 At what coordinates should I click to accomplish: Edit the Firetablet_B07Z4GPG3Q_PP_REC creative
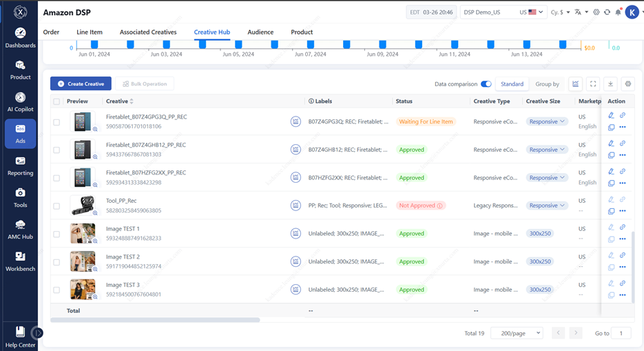click(x=612, y=116)
